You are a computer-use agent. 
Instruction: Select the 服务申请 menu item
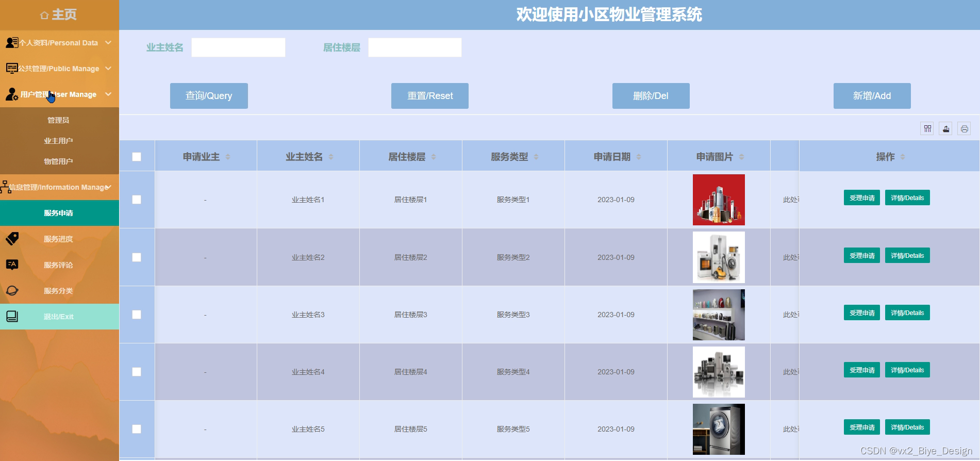[x=59, y=213]
